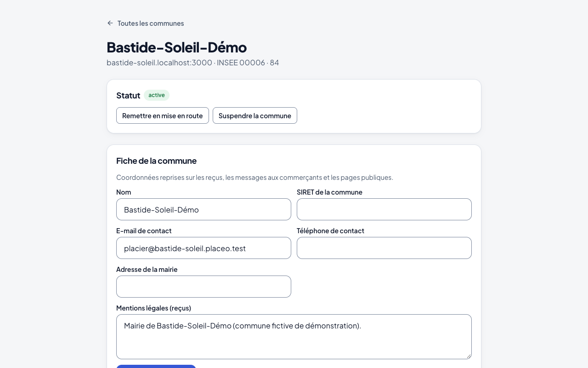Focus the Mentions légales textarea
Viewport: 588px width, 368px height.
(294, 337)
